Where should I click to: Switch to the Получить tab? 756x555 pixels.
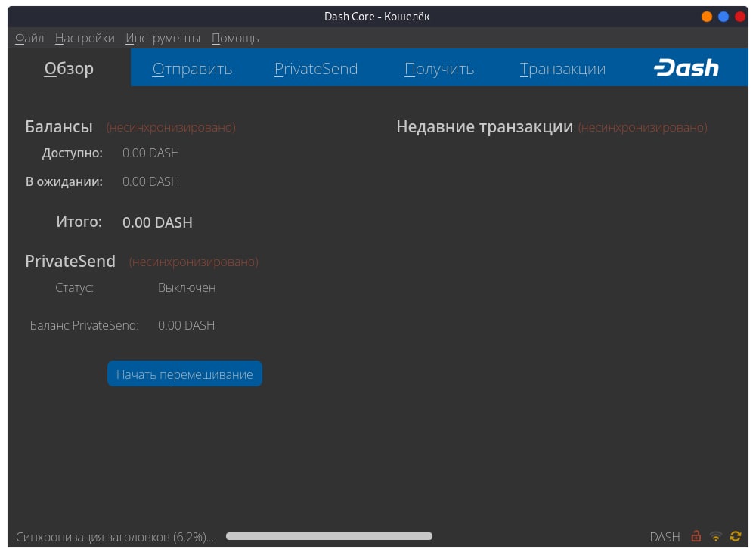point(439,69)
